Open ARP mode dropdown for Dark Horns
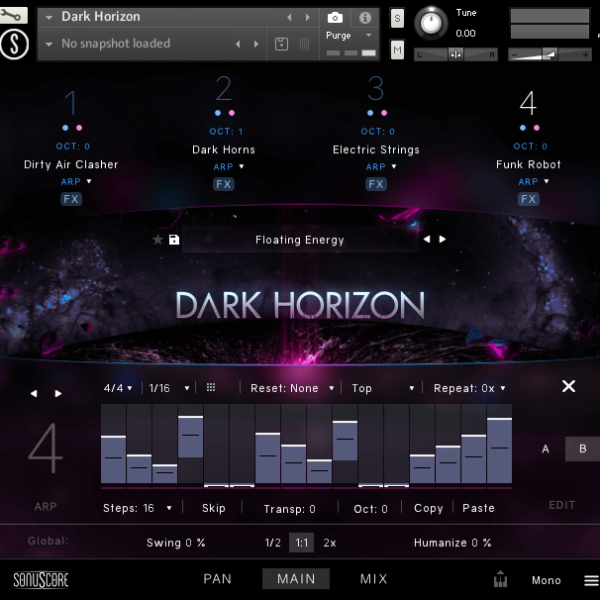The width and height of the screenshot is (600, 600). [x=241, y=166]
